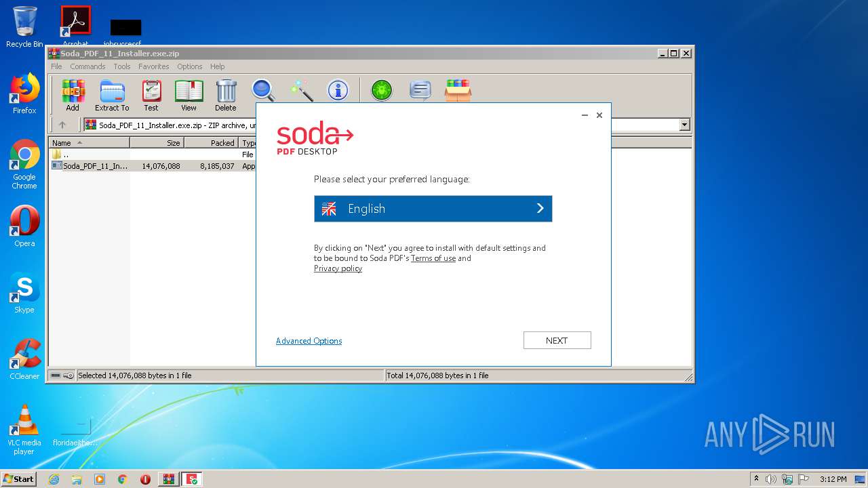The height and width of the screenshot is (488, 868).
Task: Click Internet Explorer in the taskbar
Action: tap(54, 479)
